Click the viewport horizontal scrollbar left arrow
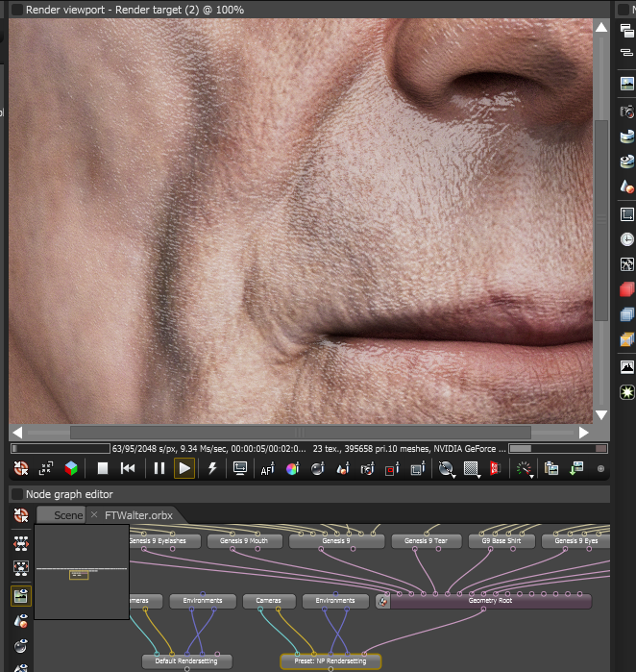This screenshot has height=672, width=636. tap(17, 433)
